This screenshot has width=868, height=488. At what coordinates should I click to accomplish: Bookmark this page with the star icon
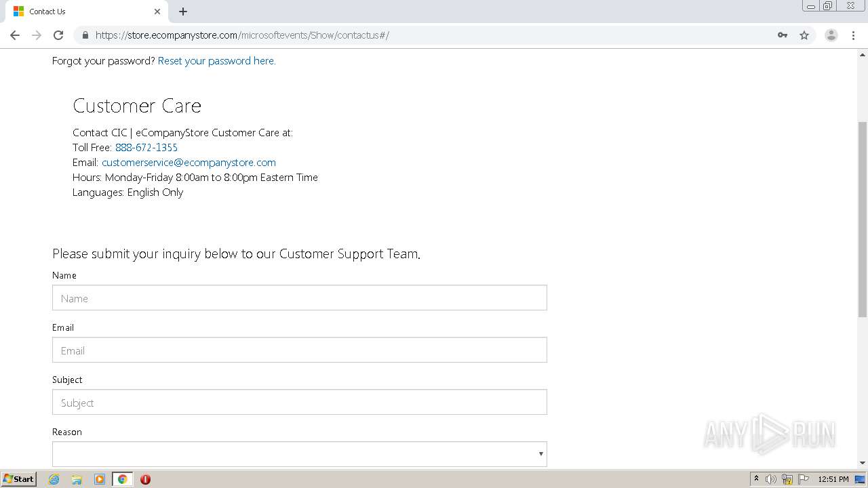point(804,35)
